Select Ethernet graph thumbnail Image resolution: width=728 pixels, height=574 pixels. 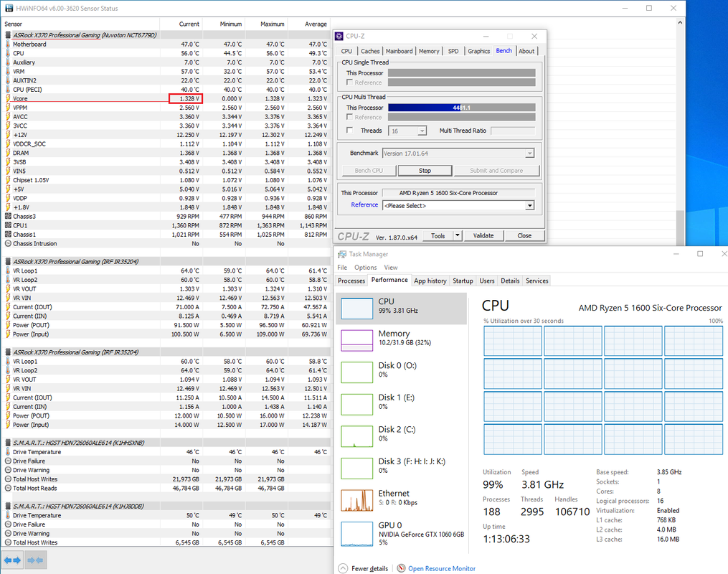pos(356,500)
